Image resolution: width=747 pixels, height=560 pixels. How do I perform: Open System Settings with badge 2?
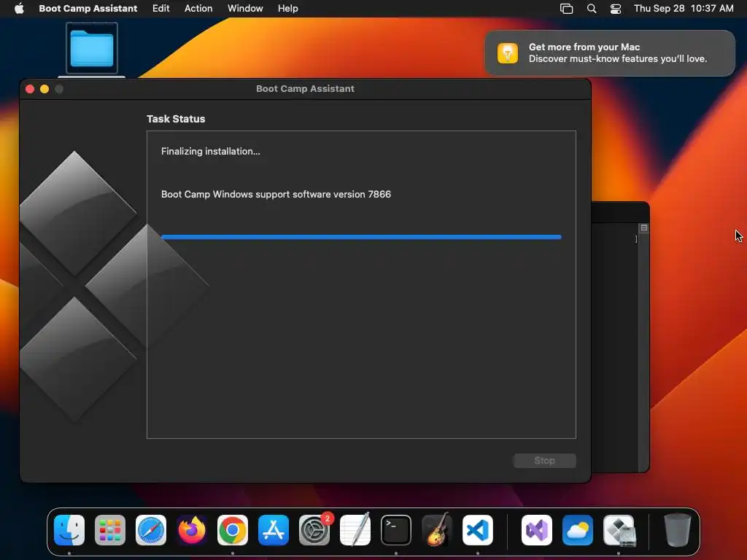coord(314,530)
